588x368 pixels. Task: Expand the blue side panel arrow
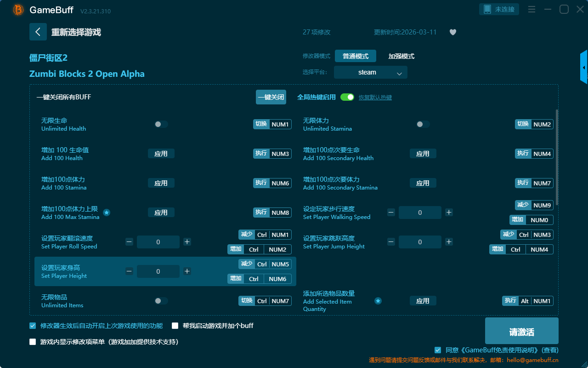pos(584,68)
